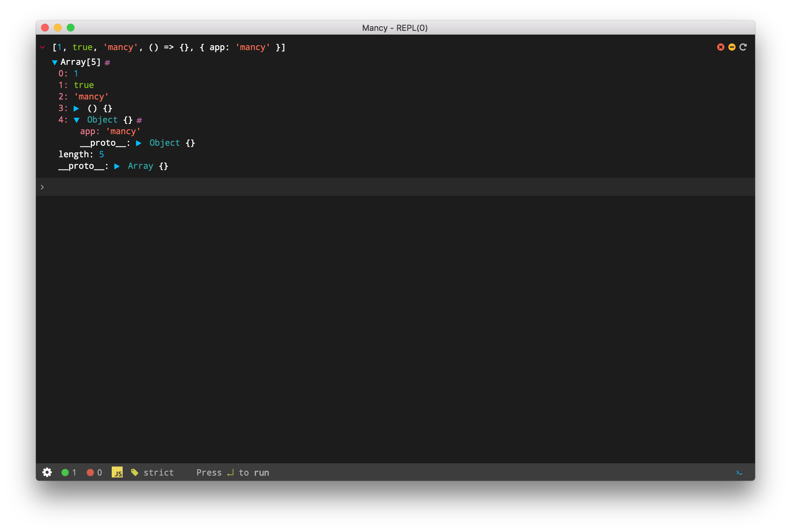This screenshot has height=532, width=791.
Task: Open the console toggle icon bottom right
Action: click(739, 473)
